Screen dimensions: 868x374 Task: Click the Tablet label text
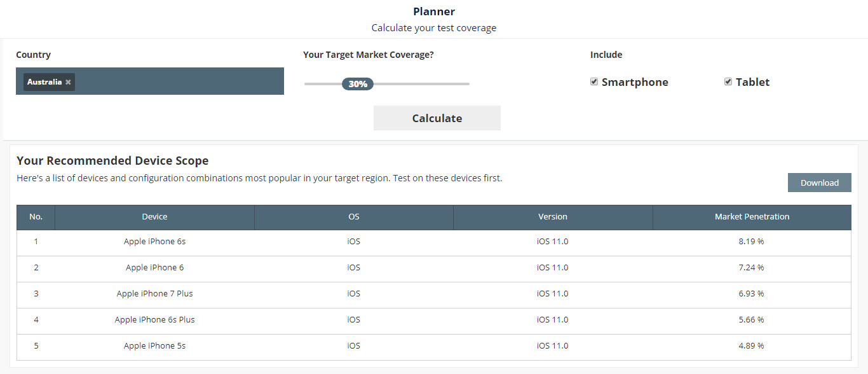pyautogui.click(x=752, y=82)
